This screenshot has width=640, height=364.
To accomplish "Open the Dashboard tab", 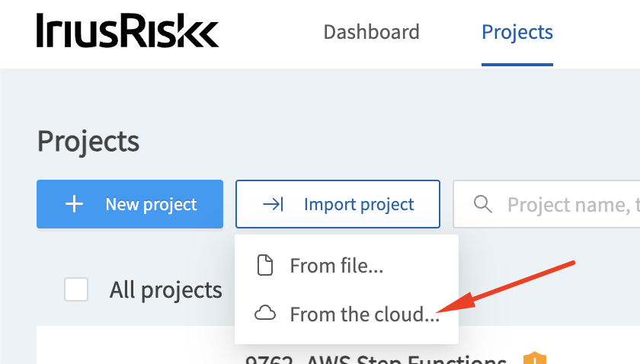I will [x=372, y=32].
